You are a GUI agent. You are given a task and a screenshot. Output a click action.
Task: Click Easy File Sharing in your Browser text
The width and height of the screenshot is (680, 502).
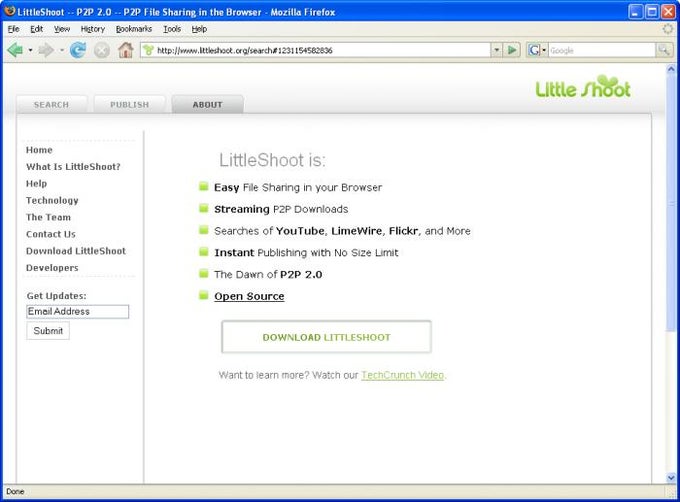tap(298, 187)
